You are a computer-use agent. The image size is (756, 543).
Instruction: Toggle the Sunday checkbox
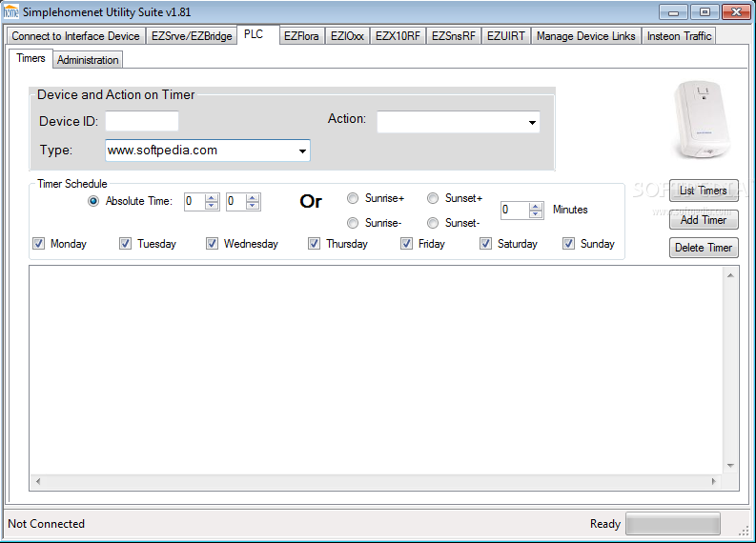568,243
